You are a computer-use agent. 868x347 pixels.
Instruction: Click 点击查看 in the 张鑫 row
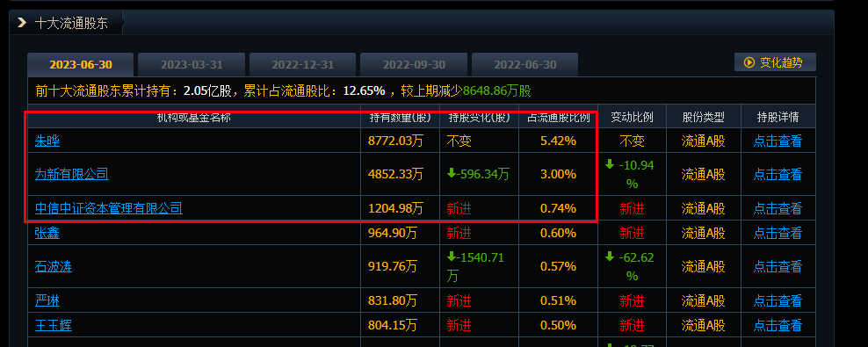(778, 233)
